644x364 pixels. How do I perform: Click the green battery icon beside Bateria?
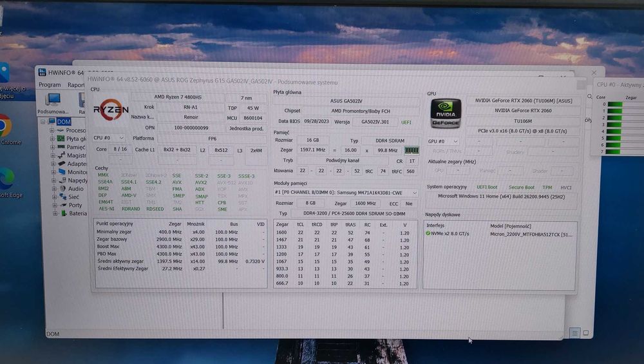point(64,213)
